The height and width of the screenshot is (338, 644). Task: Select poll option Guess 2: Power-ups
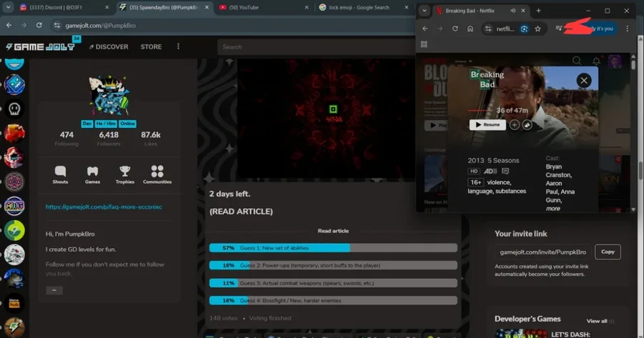coord(333,265)
